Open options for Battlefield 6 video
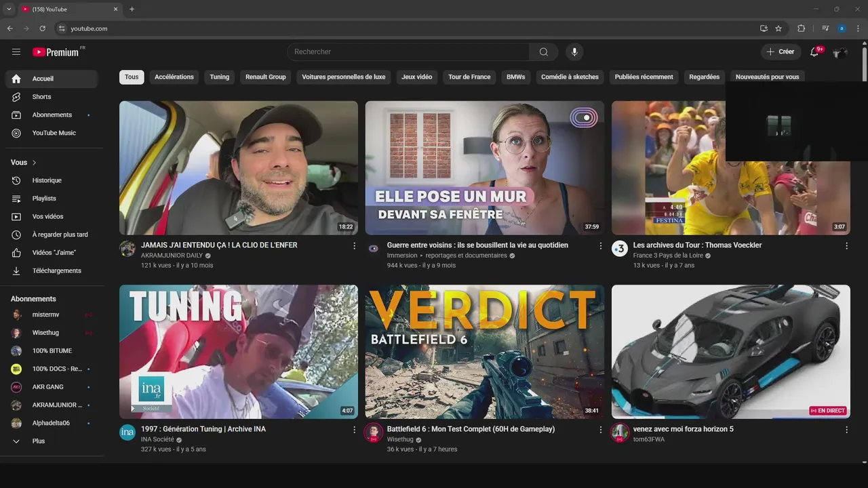The width and height of the screenshot is (868, 488). tap(600, 430)
